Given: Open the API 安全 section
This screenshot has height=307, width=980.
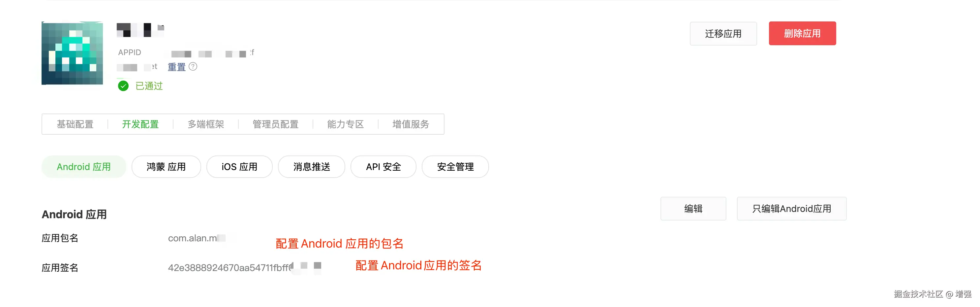Looking at the screenshot, I should tap(383, 167).
